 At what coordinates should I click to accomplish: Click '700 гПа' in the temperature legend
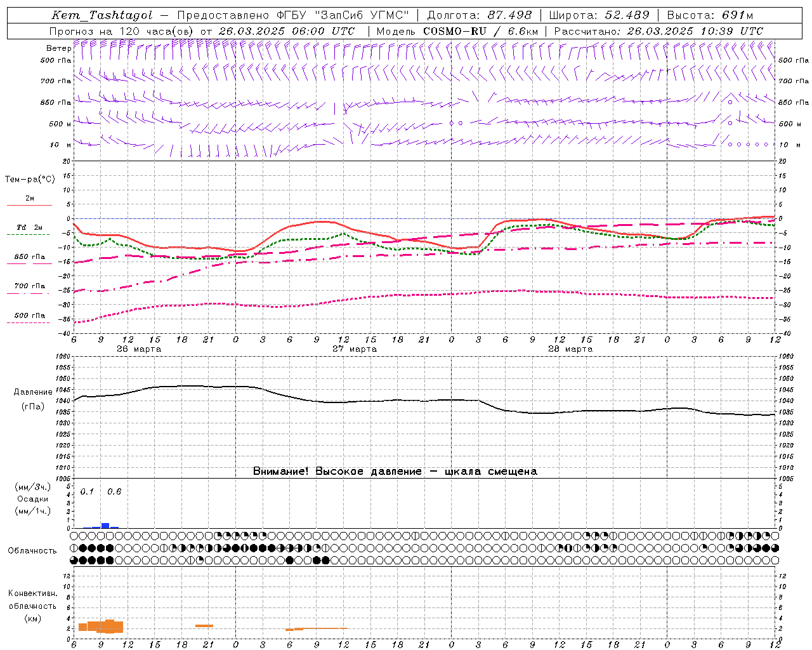30,286
